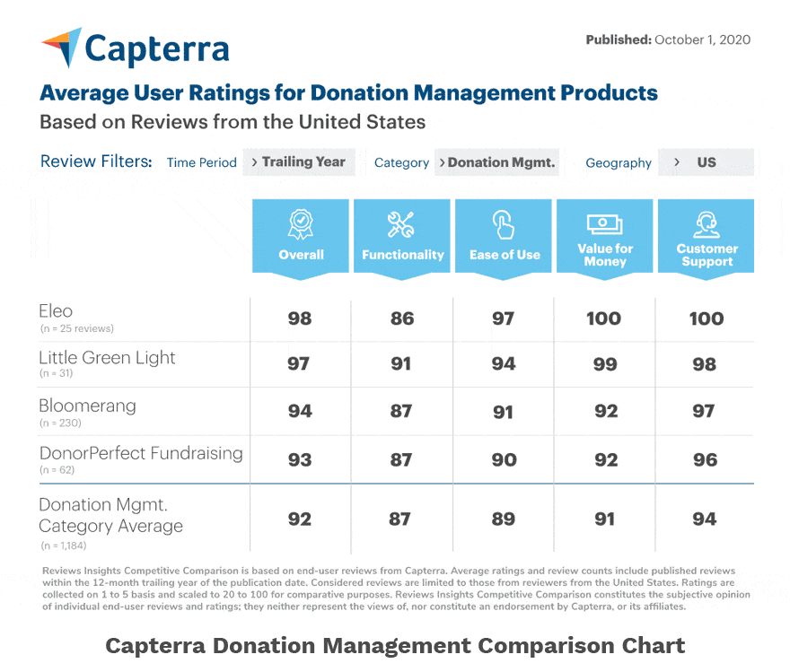
Task: Click the 'Category' filter label
Action: 401,163
